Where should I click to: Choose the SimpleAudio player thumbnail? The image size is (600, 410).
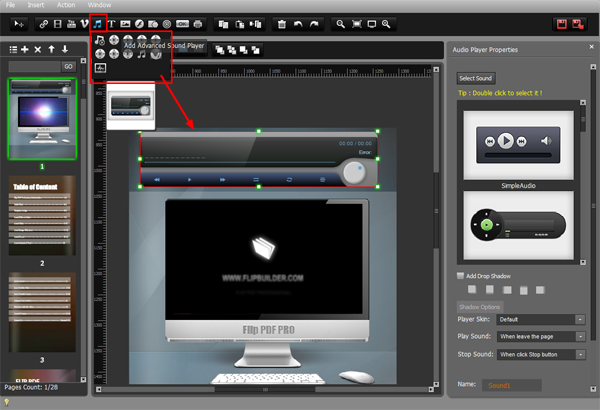518,145
